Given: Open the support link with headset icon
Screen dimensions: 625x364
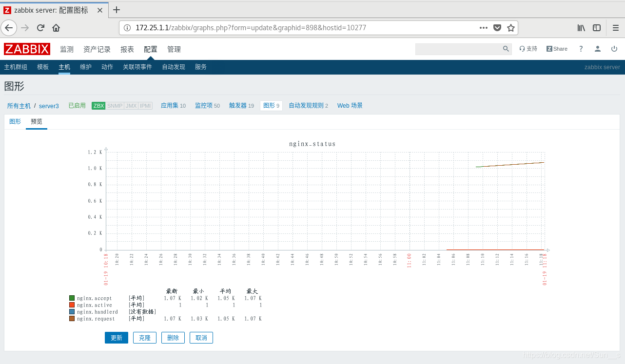Looking at the screenshot, I should pyautogui.click(x=528, y=49).
